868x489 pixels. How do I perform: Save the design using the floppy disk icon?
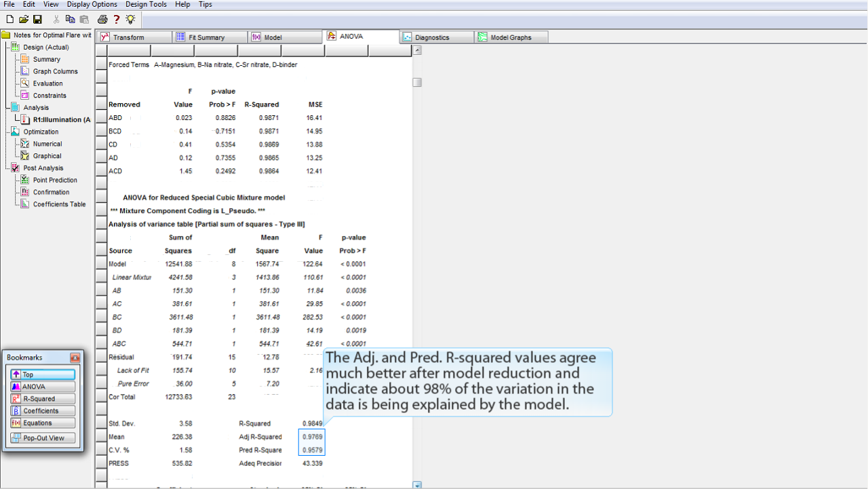37,20
